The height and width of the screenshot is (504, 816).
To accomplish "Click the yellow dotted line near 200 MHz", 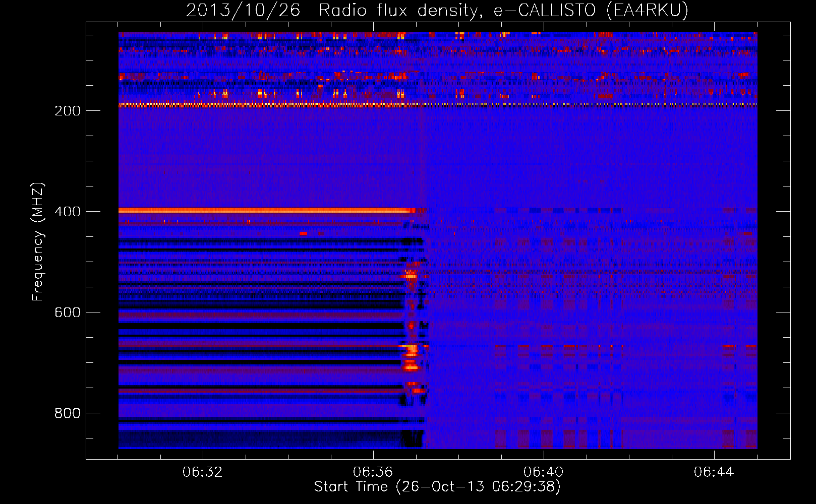I will (x=438, y=105).
